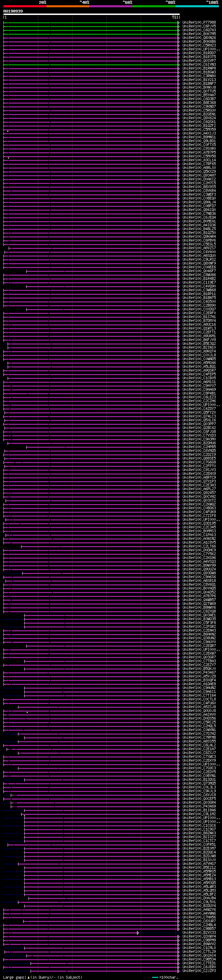Click UniRef100_Q0SVP7 hit name
Image resolution: width=222 pixels, height=980 pixels.
click(199, 60)
